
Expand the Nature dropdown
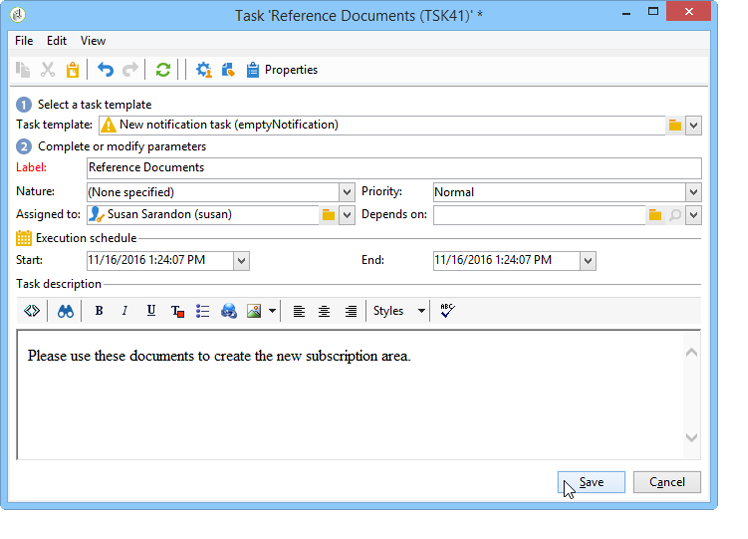pos(347,192)
